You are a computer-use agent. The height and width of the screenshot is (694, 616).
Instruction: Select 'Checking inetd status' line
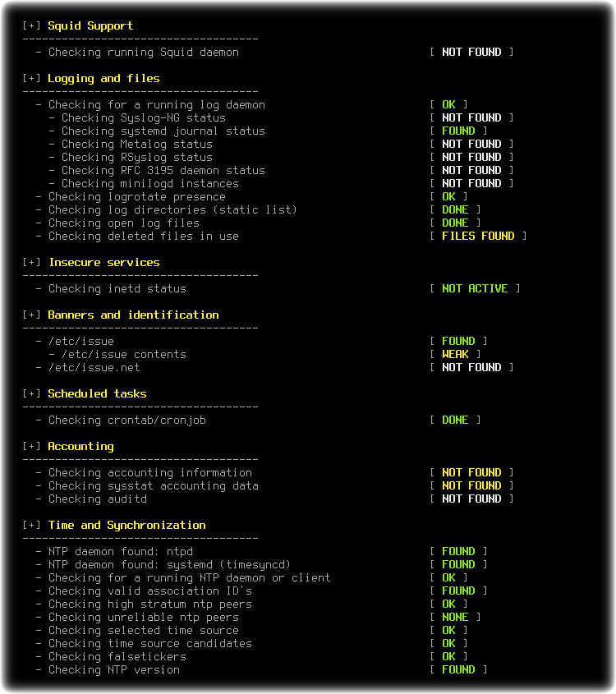[x=117, y=289]
